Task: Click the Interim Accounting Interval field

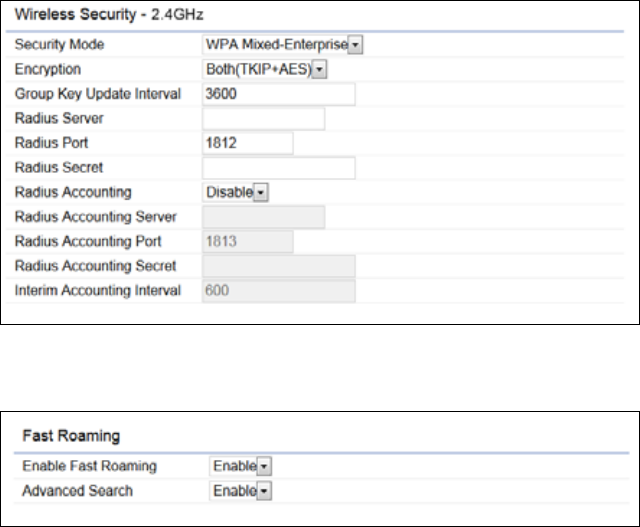Action: (279, 291)
